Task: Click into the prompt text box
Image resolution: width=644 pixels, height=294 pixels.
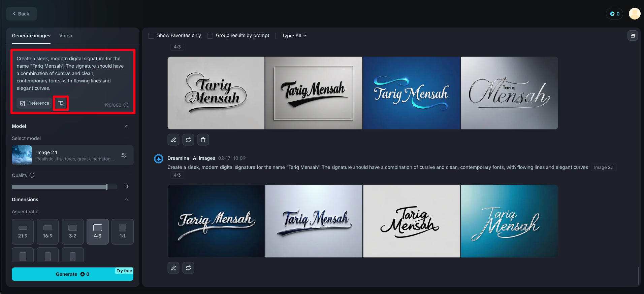Action: (x=71, y=73)
